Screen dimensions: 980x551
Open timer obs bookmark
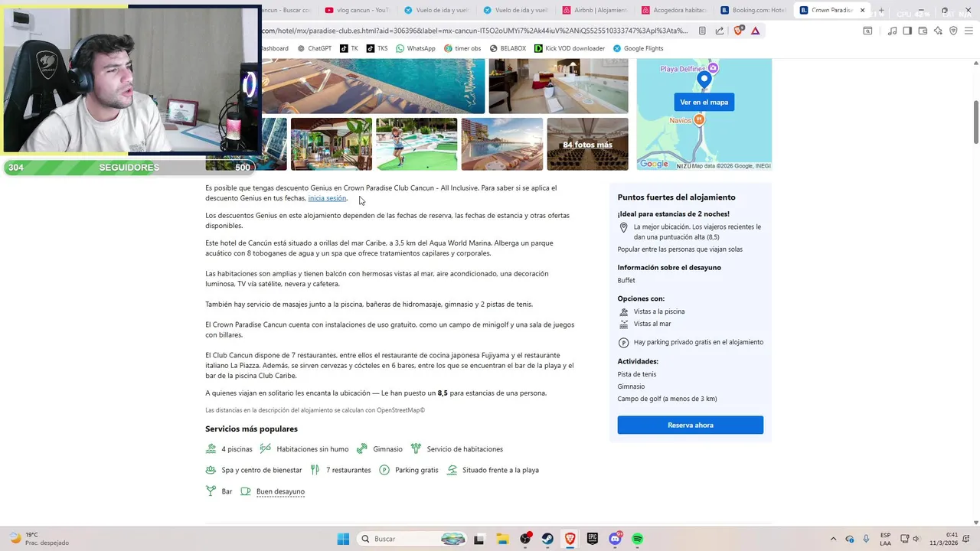click(462, 48)
